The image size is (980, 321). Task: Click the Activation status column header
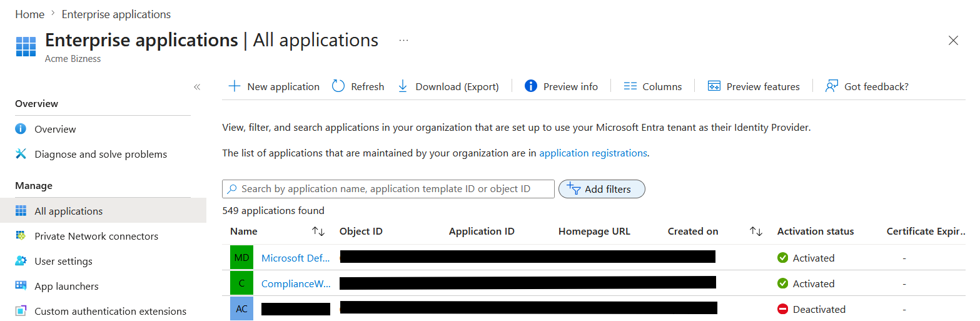816,232
